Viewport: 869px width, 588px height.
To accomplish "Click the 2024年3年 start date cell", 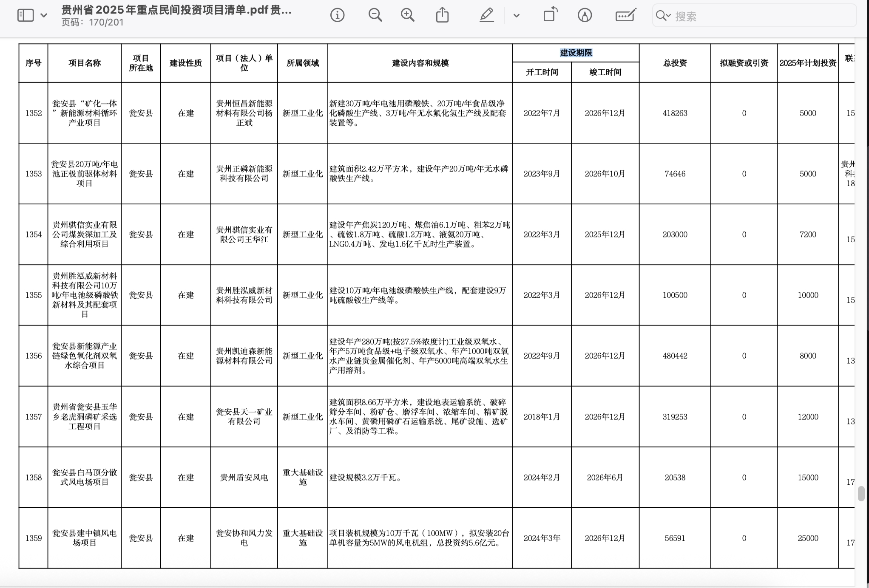I will 542,538.
